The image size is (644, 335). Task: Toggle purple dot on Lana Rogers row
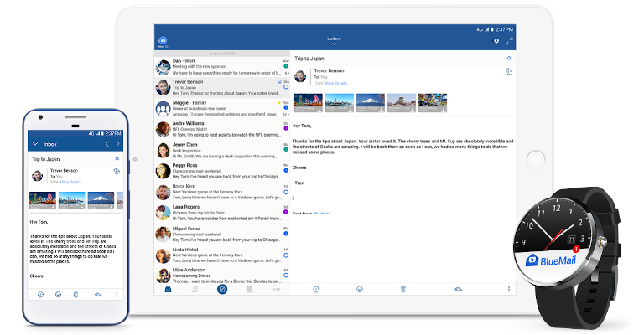286,212
